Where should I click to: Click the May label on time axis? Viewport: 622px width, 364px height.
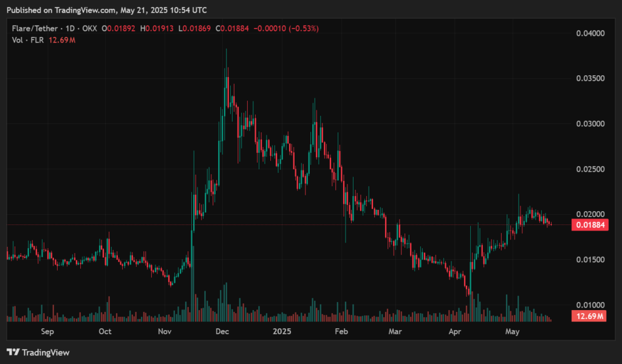click(513, 331)
